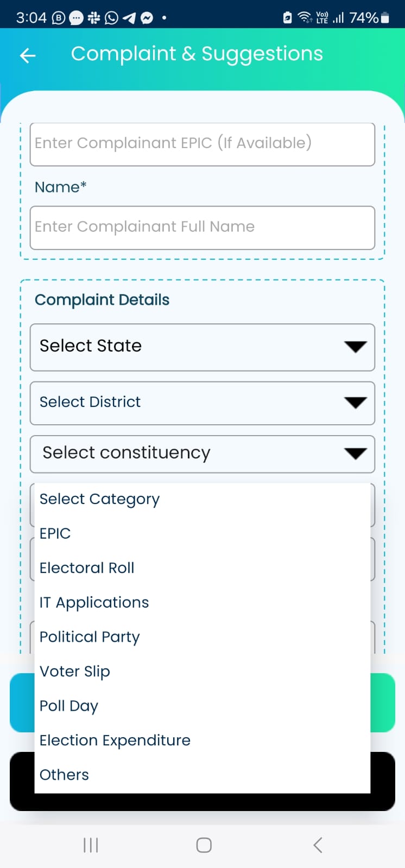Tap the Android recent apps navigation icon
The width and height of the screenshot is (405, 868).
coord(91,845)
